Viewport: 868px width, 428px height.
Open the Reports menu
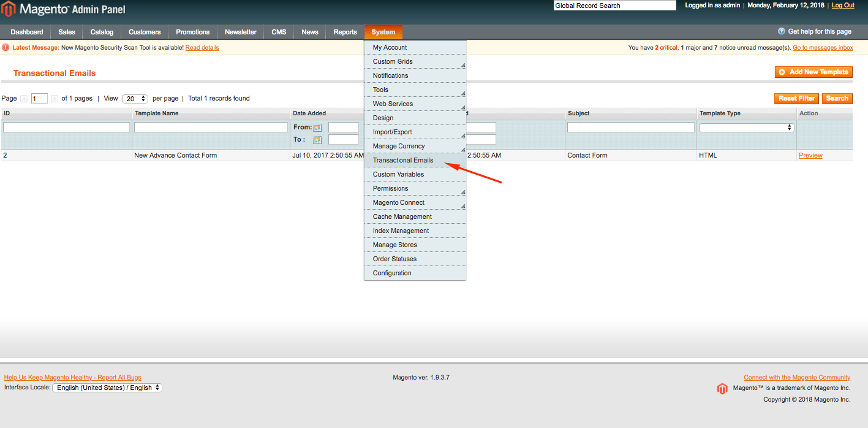345,32
